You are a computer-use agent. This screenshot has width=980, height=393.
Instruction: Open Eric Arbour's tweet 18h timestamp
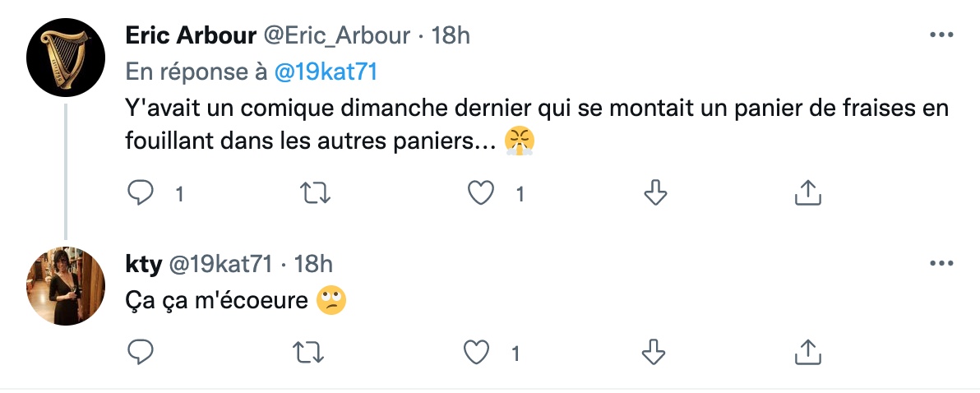(x=450, y=35)
